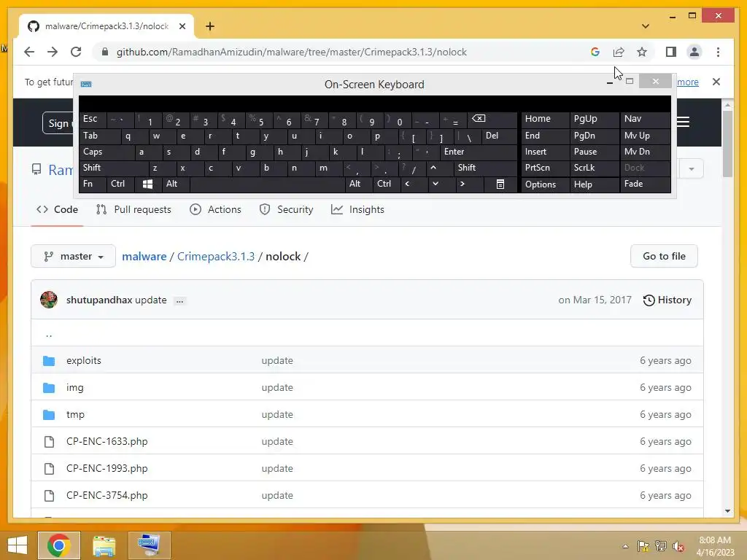The image size is (747, 560).
Task: Click History clock icon link
Action: (x=667, y=300)
